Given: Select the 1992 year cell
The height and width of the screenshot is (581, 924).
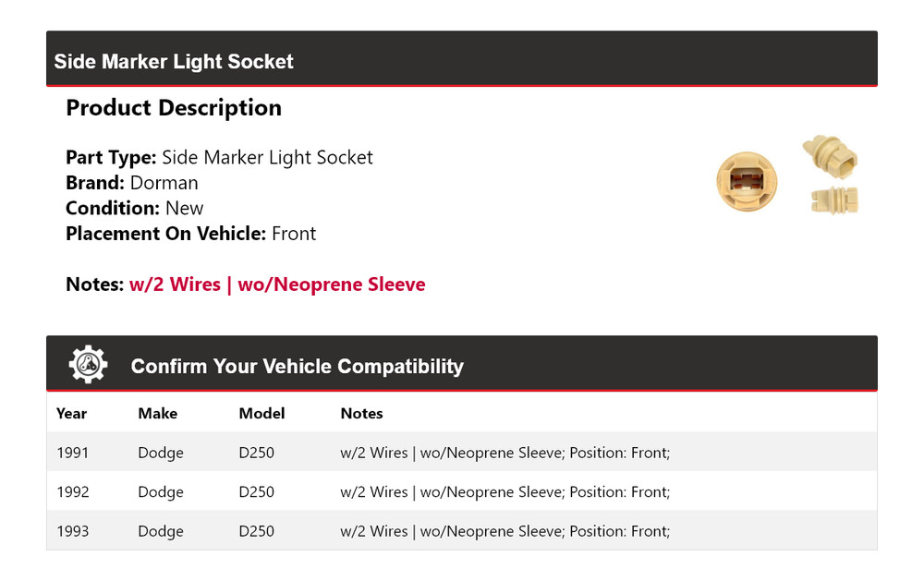Looking at the screenshot, I should (73, 491).
